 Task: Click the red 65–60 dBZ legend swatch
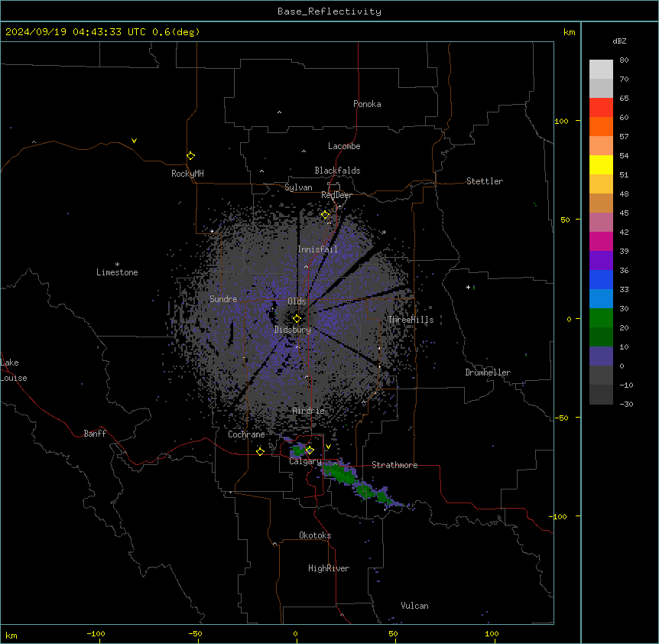601,108
